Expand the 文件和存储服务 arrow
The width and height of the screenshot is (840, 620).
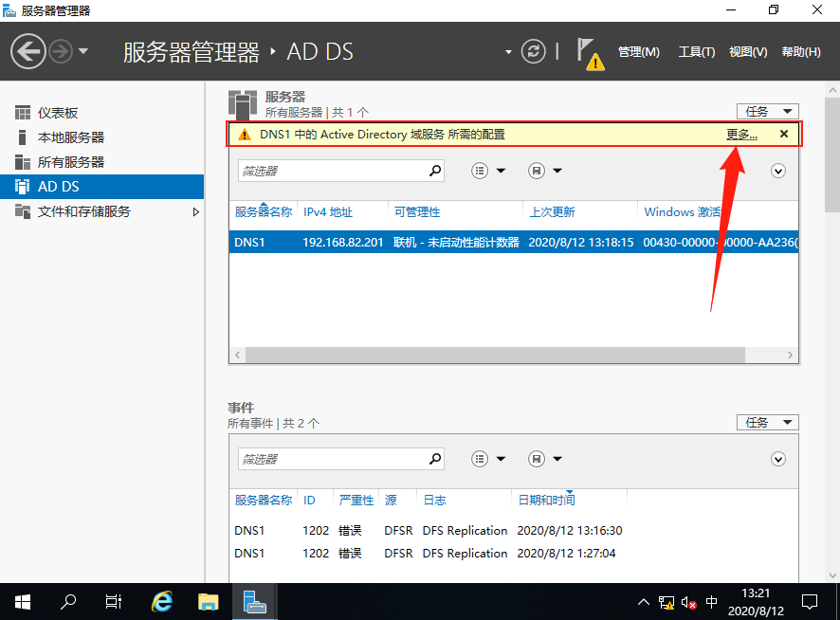[x=195, y=211]
